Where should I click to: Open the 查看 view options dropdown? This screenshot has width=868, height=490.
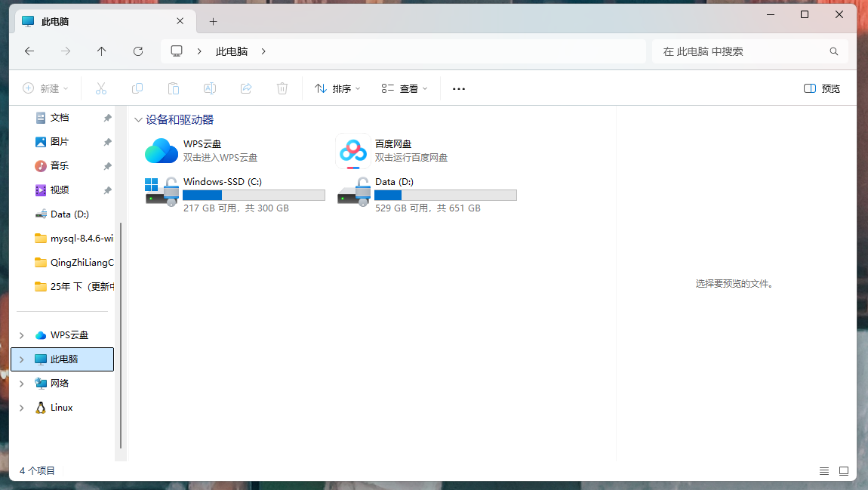405,88
